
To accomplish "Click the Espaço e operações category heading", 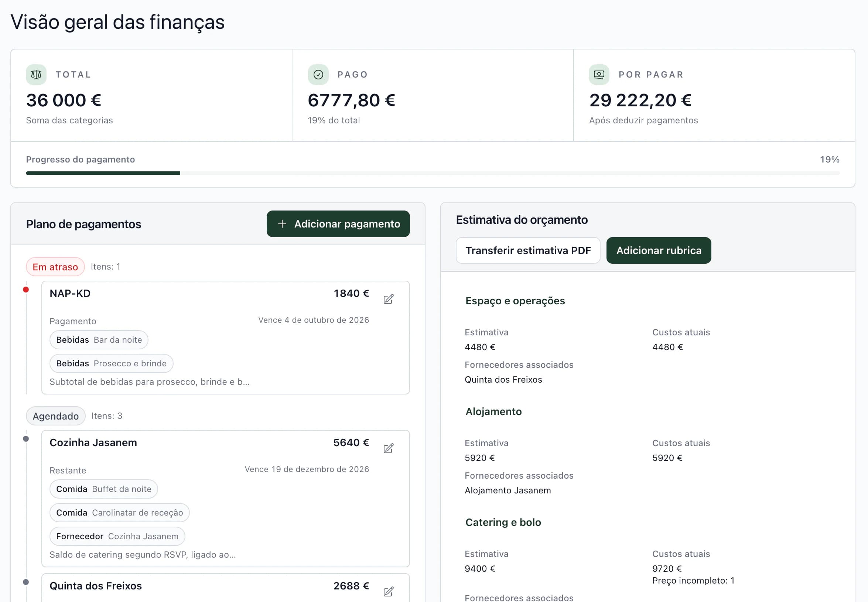I will pyautogui.click(x=515, y=301).
